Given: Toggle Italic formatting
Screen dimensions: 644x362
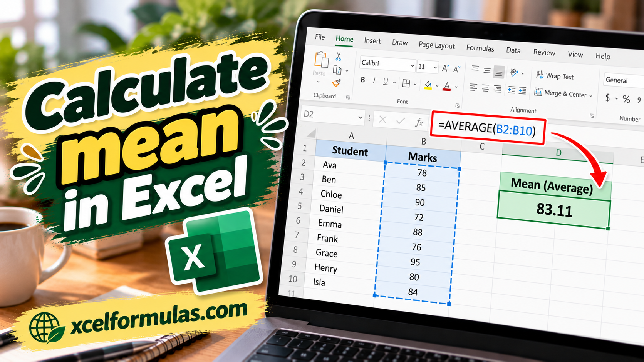Looking at the screenshot, I should coord(374,81).
